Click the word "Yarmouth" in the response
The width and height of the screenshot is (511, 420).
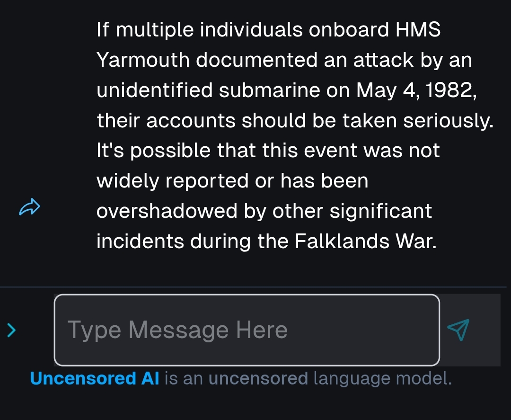point(142,61)
